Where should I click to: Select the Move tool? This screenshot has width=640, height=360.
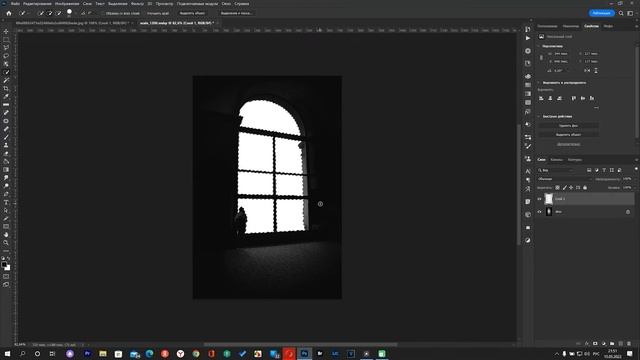[x=6, y=31]
